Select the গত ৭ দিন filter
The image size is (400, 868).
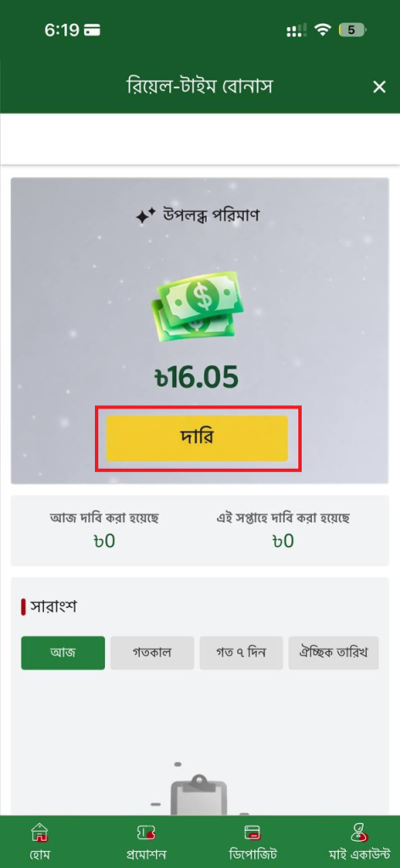point(242,653)
